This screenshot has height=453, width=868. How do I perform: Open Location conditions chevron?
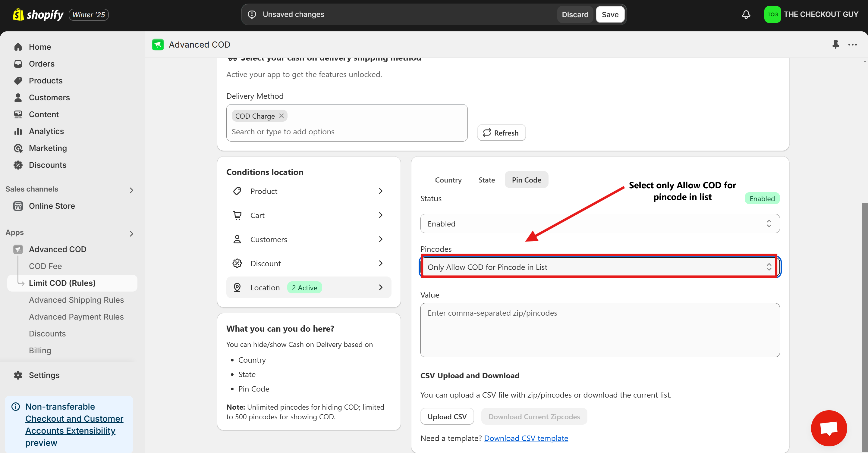point(381,287)
